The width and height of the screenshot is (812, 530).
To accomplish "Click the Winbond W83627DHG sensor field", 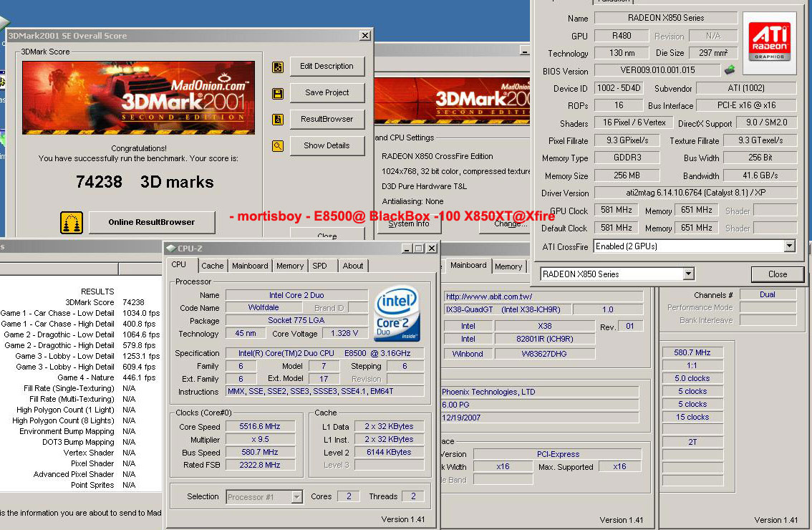I will tap(544, 354).
